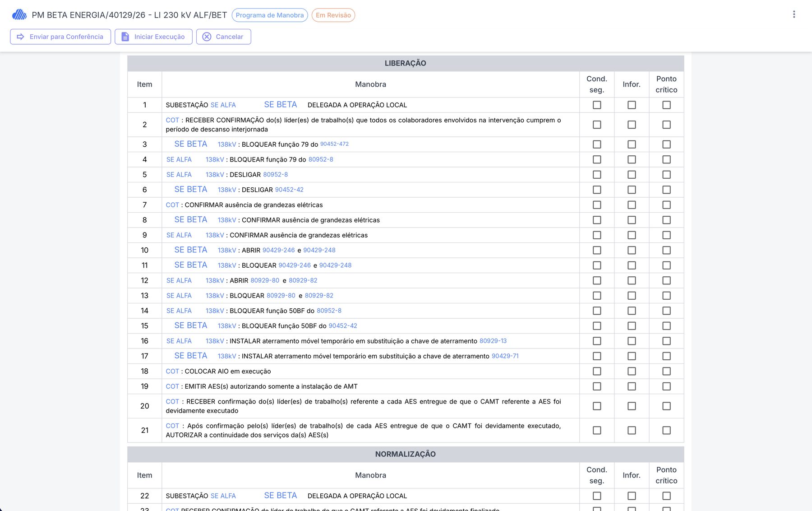Screen dimensions: 812x511
Task: Click the app logo icon
Action: pyautogui.click(x=19, y=15)
